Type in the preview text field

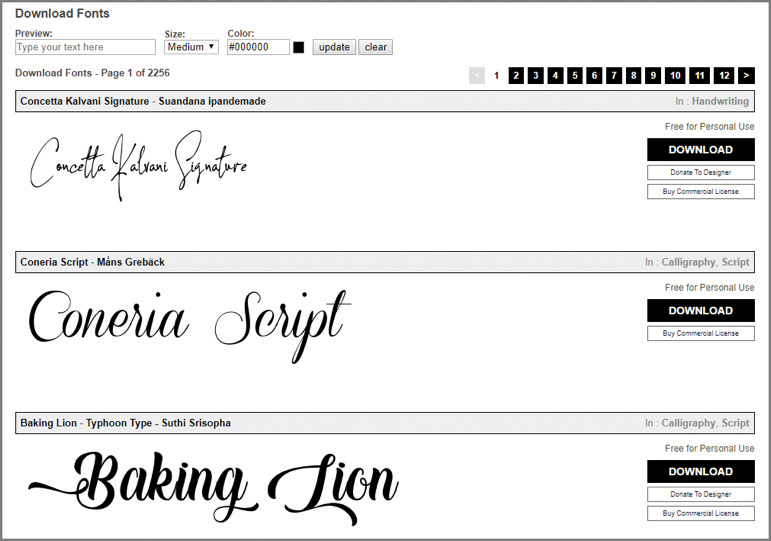(x=85, y=47)
